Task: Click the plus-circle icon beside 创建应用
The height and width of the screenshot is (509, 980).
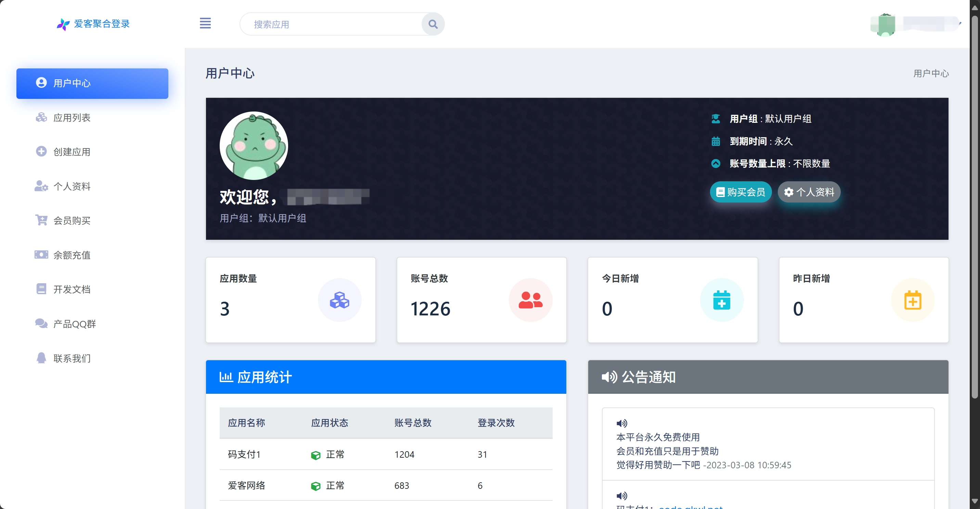Action: point(41,152)
